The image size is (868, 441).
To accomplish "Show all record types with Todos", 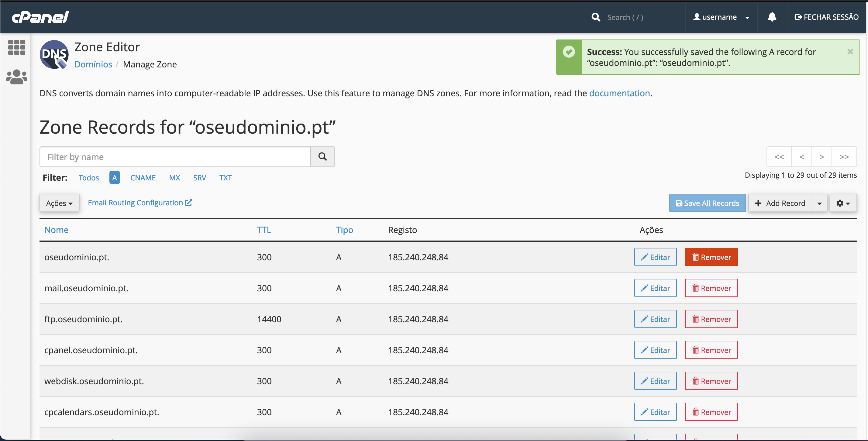I will [89, 177].
